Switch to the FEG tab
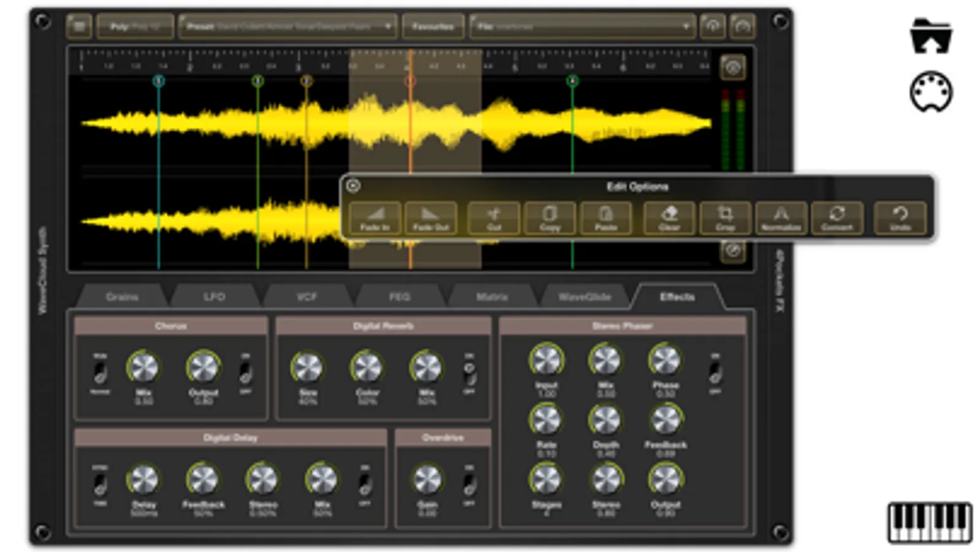 pos(400,297)
